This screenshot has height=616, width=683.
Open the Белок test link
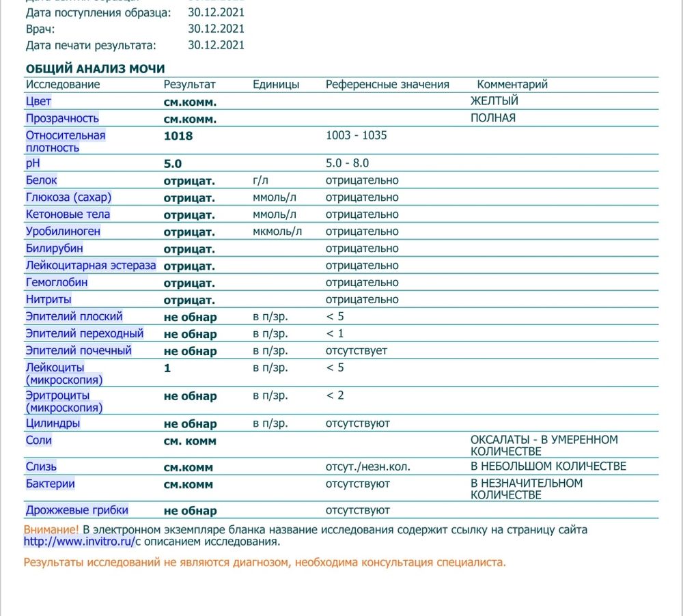point(41,180)
